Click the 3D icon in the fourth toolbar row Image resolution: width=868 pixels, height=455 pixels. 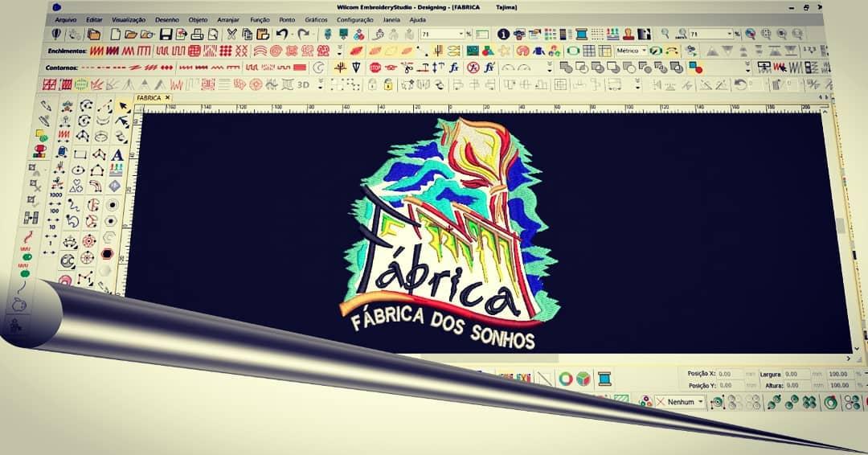point(303,84)
